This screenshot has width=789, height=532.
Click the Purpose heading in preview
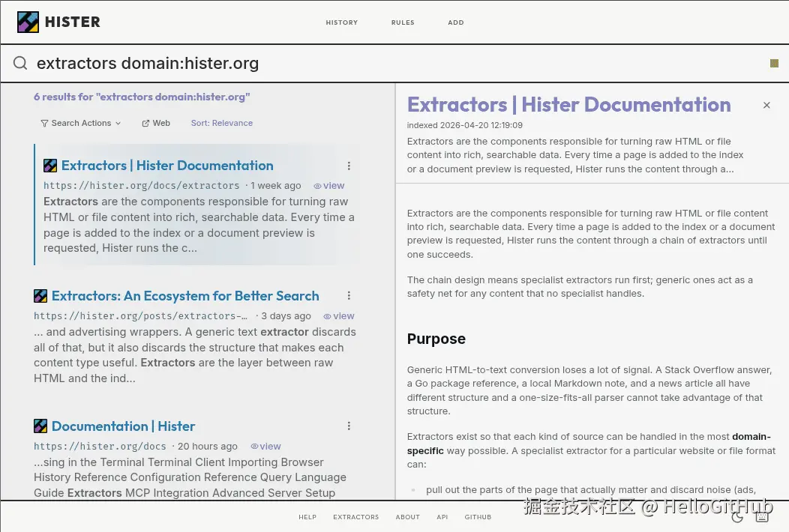pos(436,339)
